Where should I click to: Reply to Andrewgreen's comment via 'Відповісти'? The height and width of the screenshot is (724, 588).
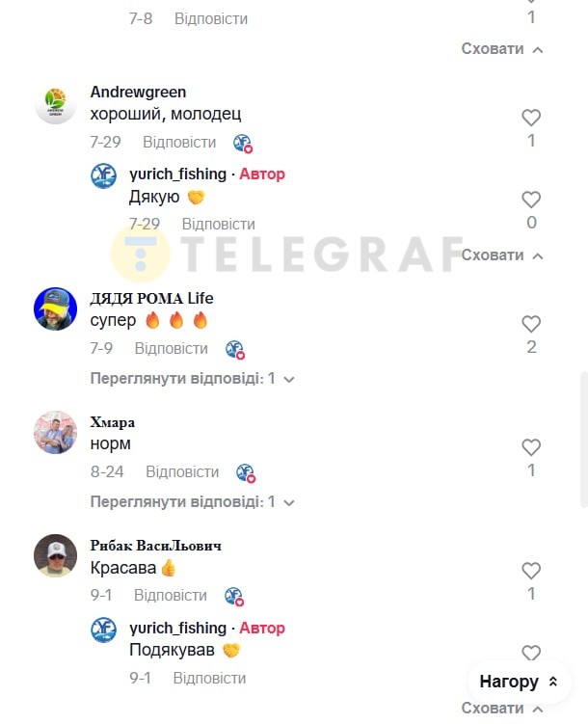(179, 143)
